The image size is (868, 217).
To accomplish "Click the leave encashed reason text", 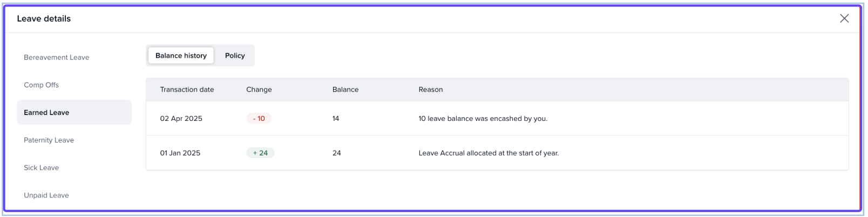I will (483, 118).
